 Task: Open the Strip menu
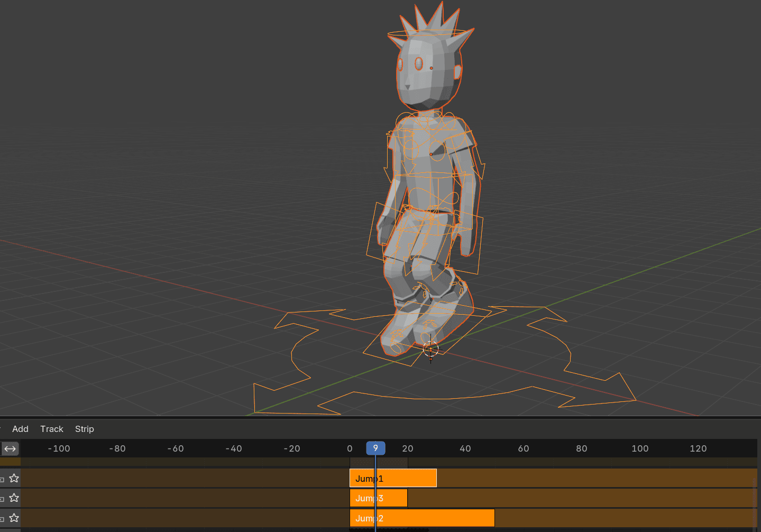[84, 429]
